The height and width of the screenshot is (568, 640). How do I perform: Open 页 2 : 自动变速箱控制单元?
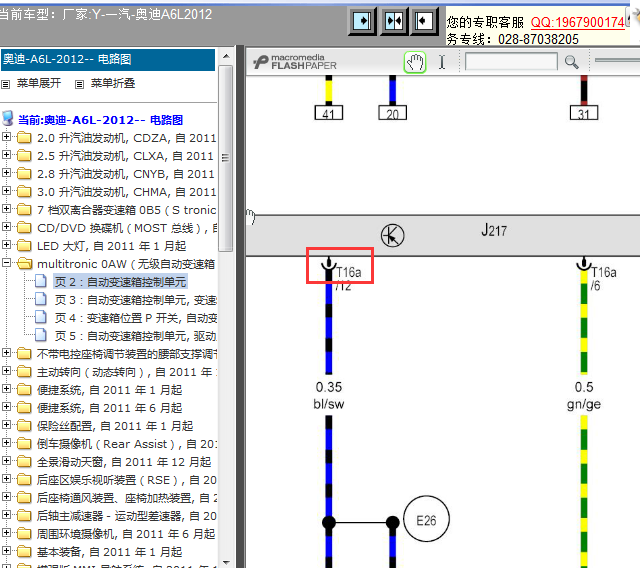click(120, 282)
